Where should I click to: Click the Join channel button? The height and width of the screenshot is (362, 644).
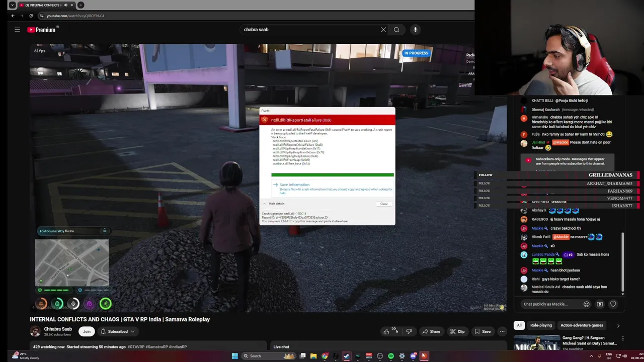click(x=87, y=331)
